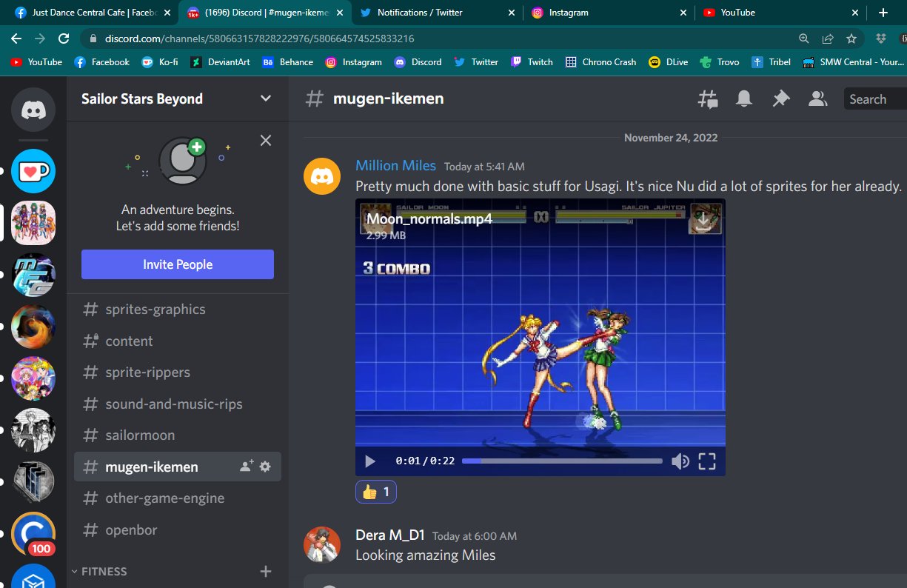
Task: Toggle the member list visibility
Action: coord(817,98)
